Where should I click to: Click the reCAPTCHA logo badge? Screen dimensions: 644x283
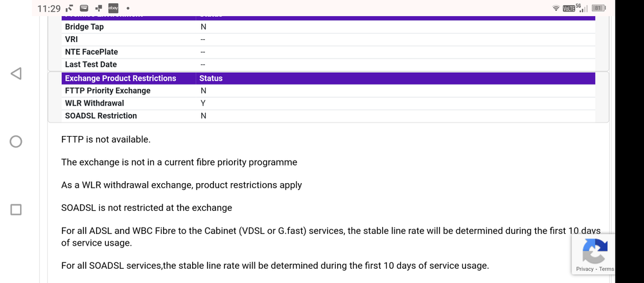594,251
